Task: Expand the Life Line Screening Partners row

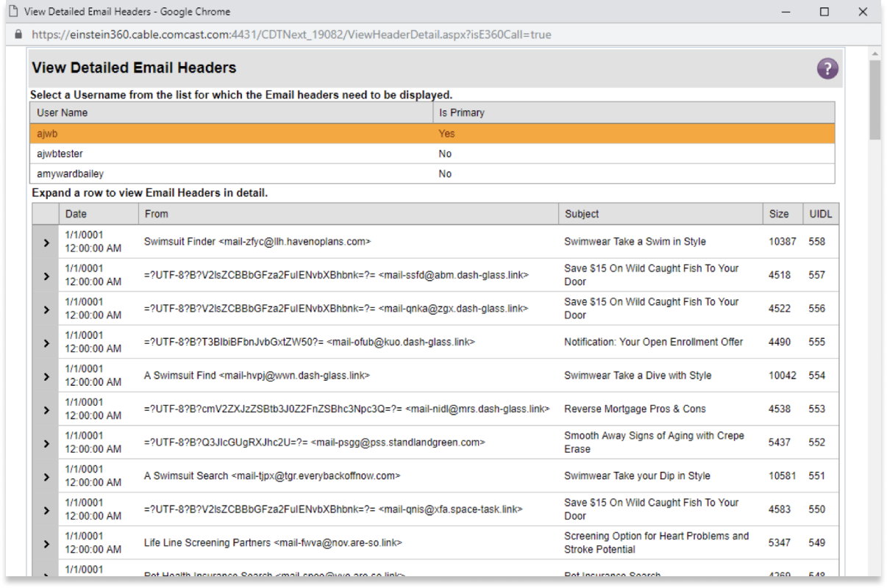Action: [x=46, y=544]
